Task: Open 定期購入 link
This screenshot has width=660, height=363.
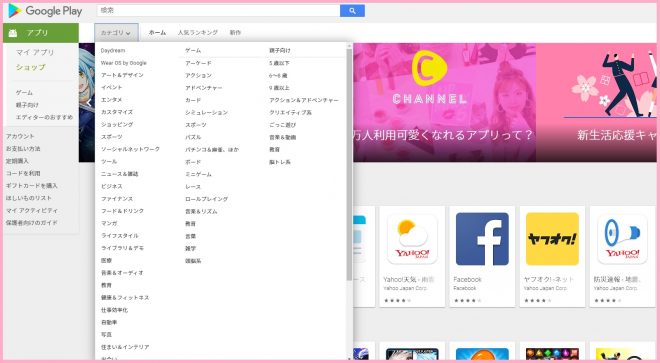Action: pos(17,161)
